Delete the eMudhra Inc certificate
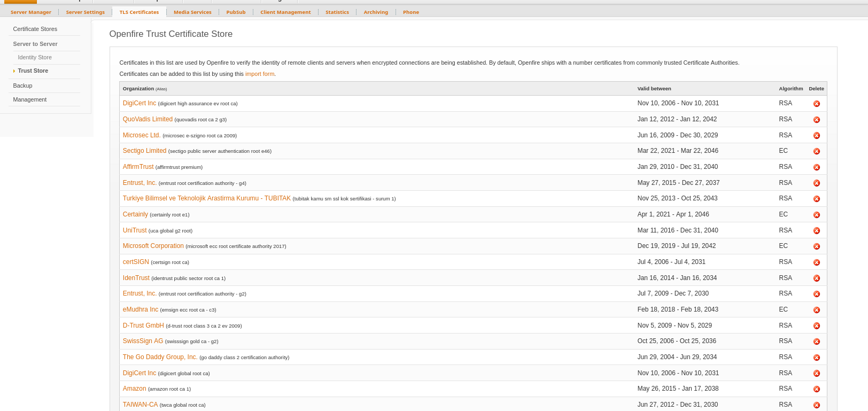This screenshot has height=411, width=868. point(816,310)
